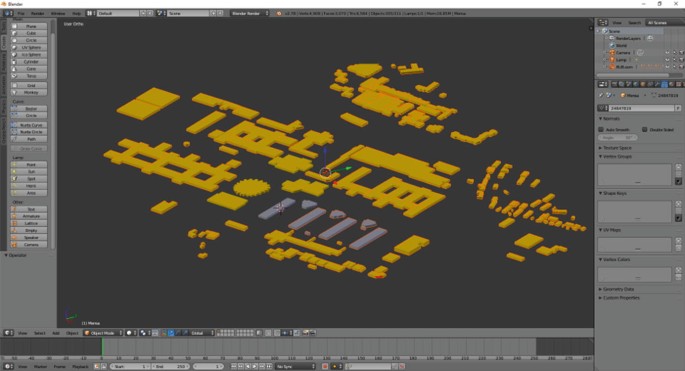This screenshot has height=371, width=685.
Task: Open the Object Mode selector
Action: pos(103,333)
